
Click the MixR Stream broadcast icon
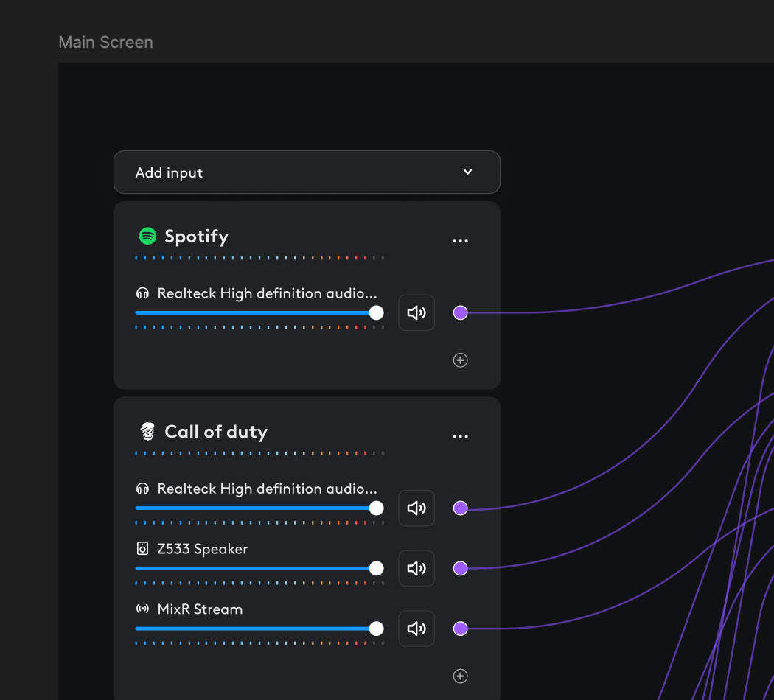(142, 609)
